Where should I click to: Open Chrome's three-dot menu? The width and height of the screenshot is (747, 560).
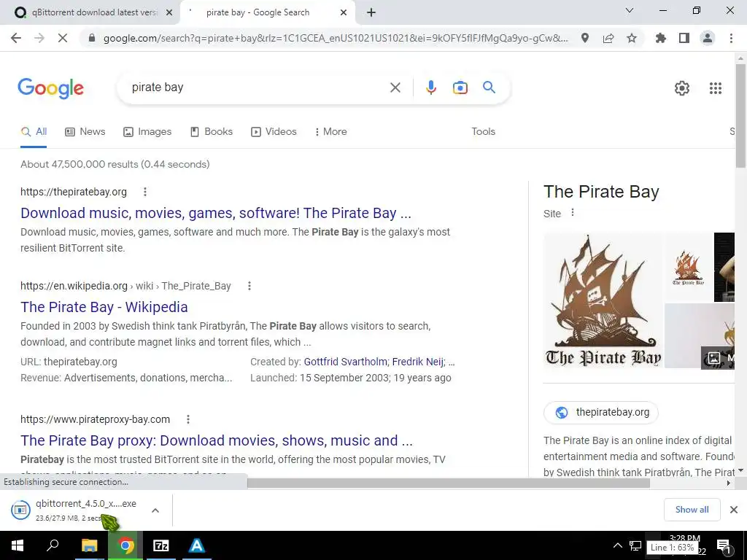pos(731,38)
